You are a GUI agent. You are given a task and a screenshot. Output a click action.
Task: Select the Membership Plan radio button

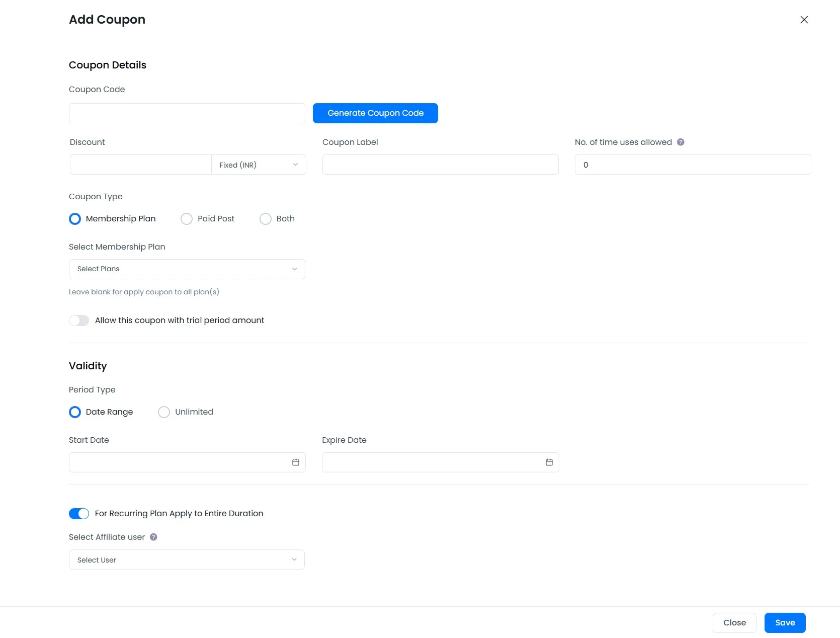(75, 219)
